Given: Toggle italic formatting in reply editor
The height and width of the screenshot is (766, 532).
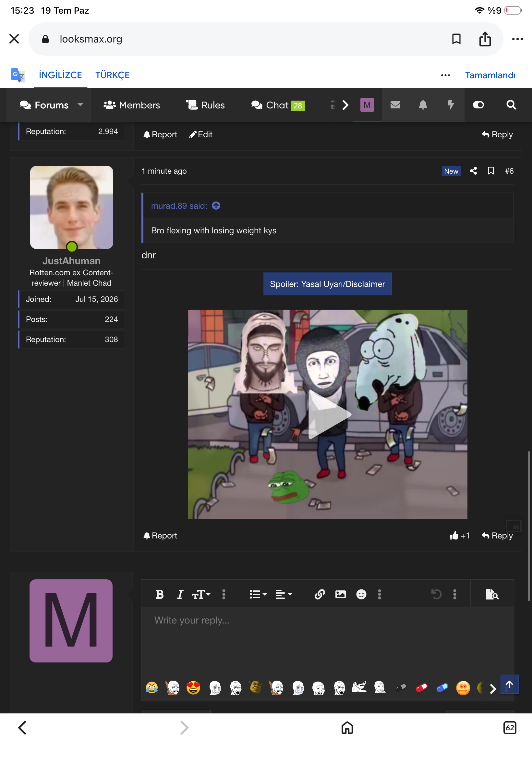Looking at the screenshot, I should tap(180, 594).
